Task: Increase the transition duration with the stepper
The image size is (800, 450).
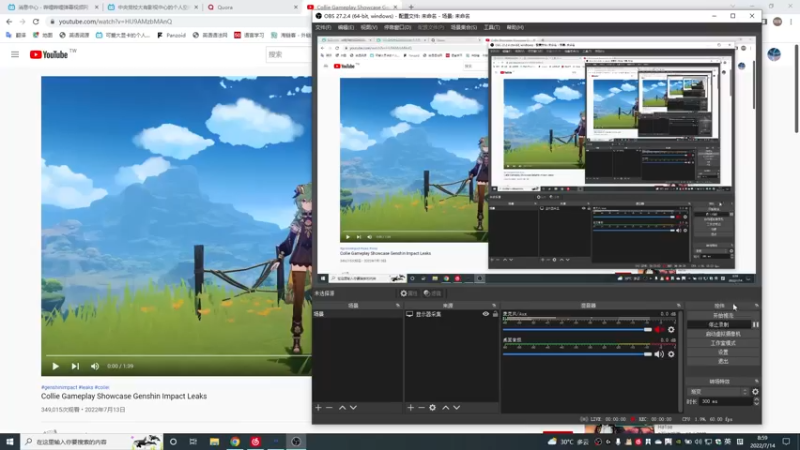Action: 756,399
